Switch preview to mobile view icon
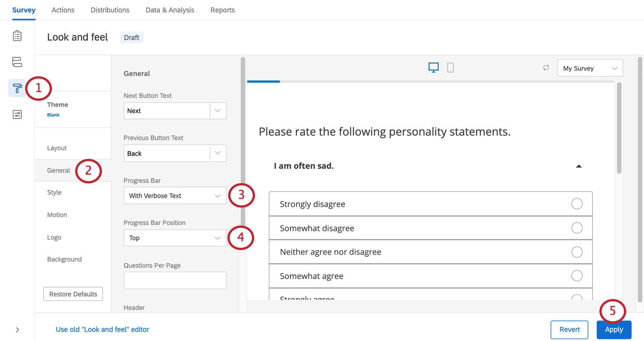Viewport: 644px width, 341px height. pos(450,67)
